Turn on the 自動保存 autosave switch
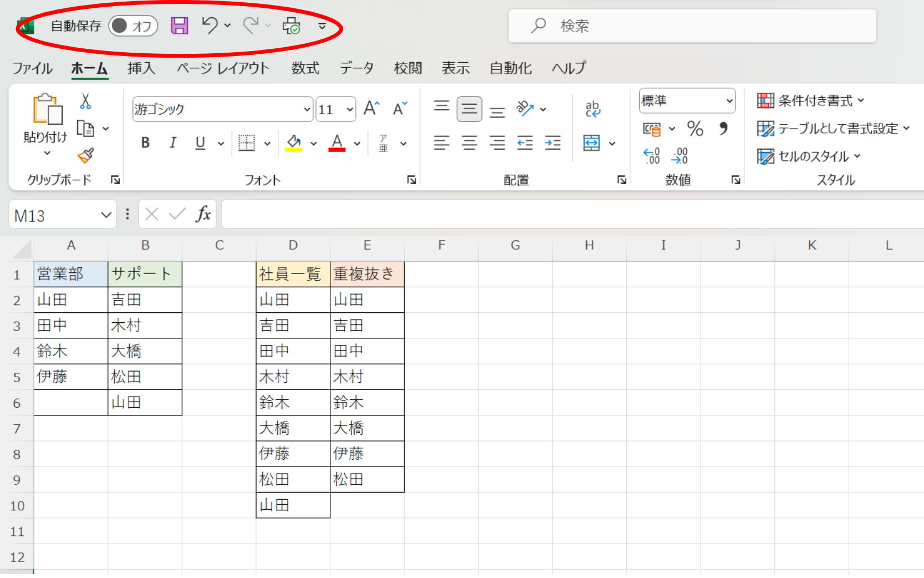The image size is (924, 578). [x=133, y=26]
